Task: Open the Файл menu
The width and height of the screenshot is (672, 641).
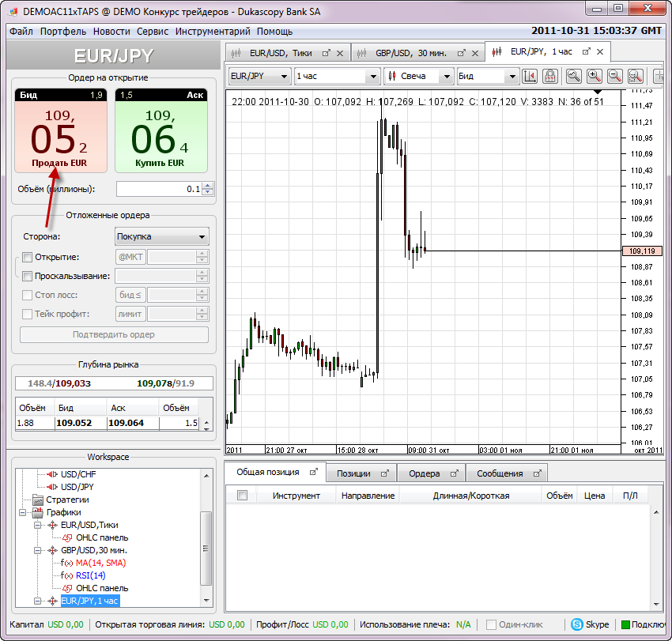Action: coord(21,32)
